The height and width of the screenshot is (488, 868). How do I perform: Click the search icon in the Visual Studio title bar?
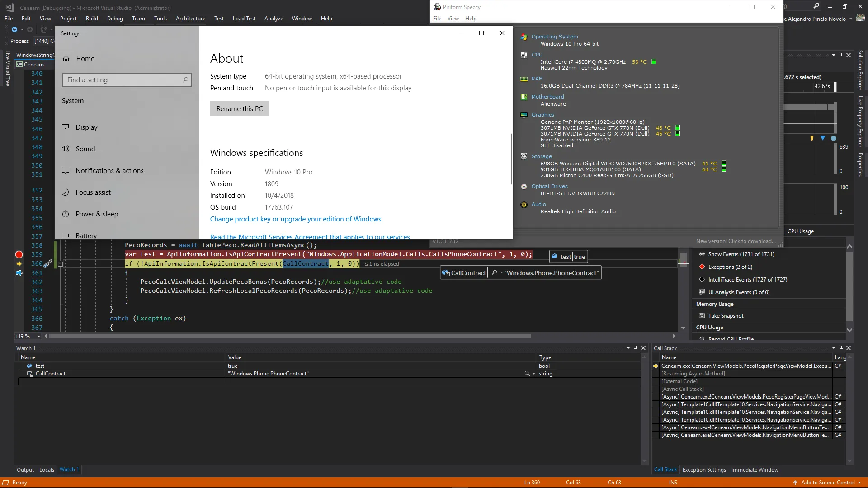816,6
